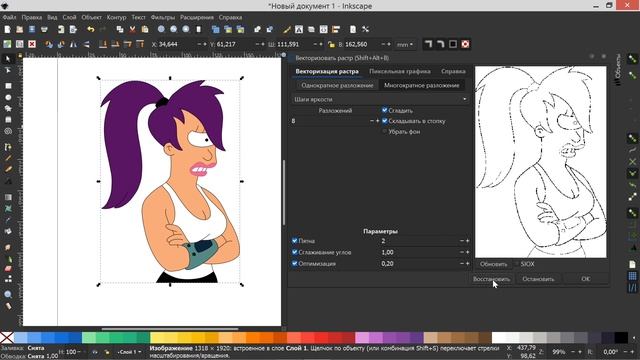The width and height of the screenshot is (640, 360).
Task: Select the Eraser tool
Action: (8, 269)
